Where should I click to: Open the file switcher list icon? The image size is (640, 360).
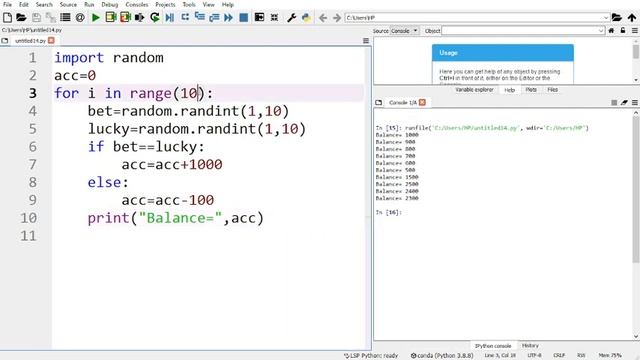coord(65,18)
